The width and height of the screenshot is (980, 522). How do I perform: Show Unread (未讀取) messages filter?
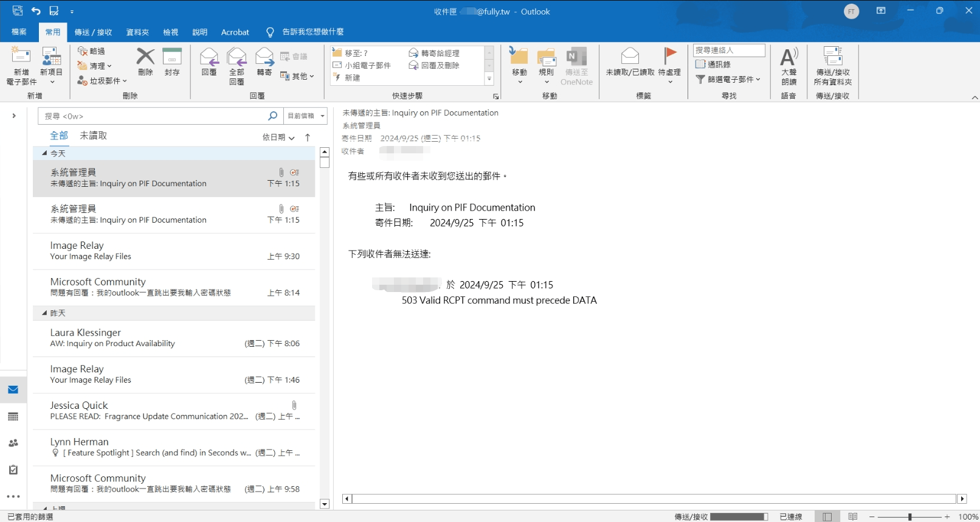point(93,135)
